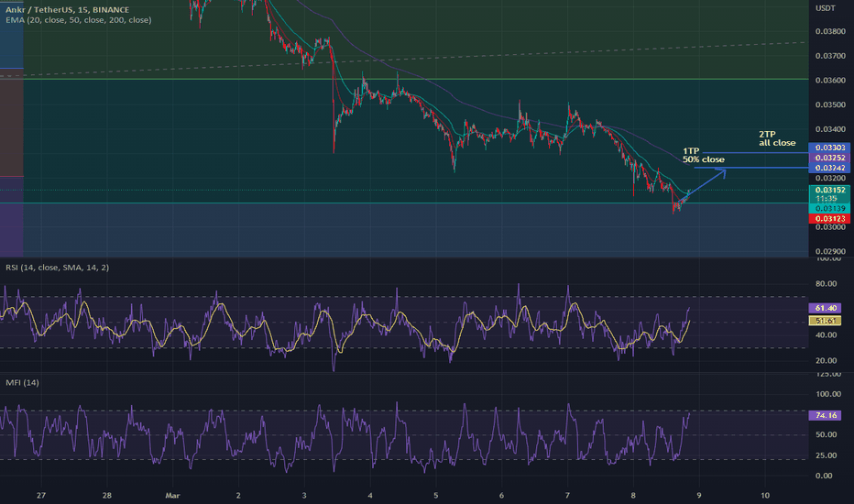Click the 8 date label on time axis
The height and width of the screenshot is (504, 854).
(x=633, y=495)
